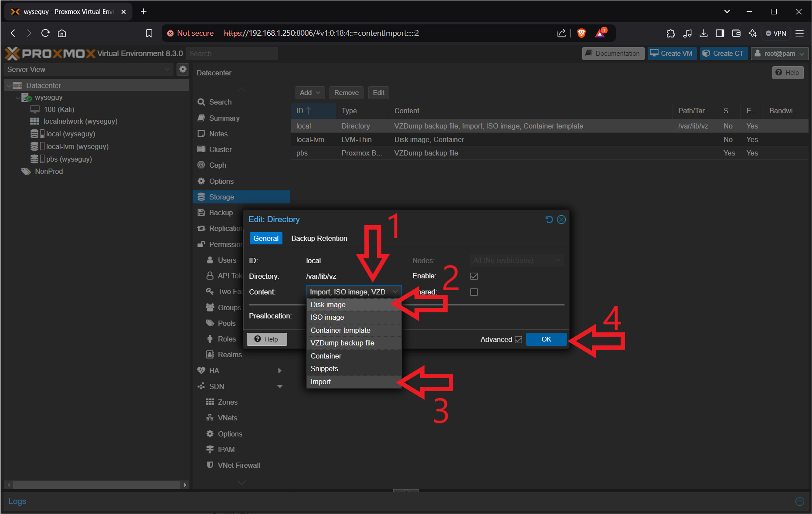
Task: Open the browser hamburger menu
Action: click(x=799, y=33)
